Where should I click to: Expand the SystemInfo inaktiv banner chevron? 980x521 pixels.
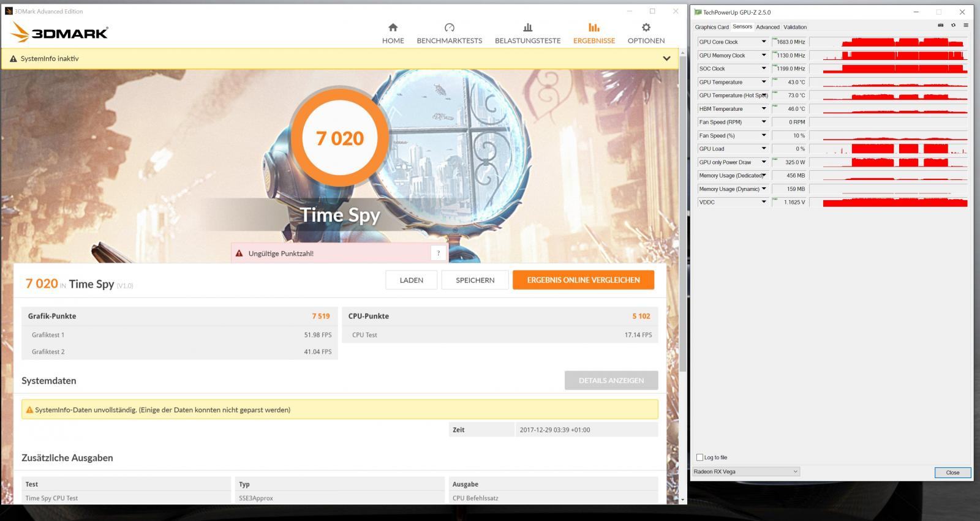[x=666, y=59]
